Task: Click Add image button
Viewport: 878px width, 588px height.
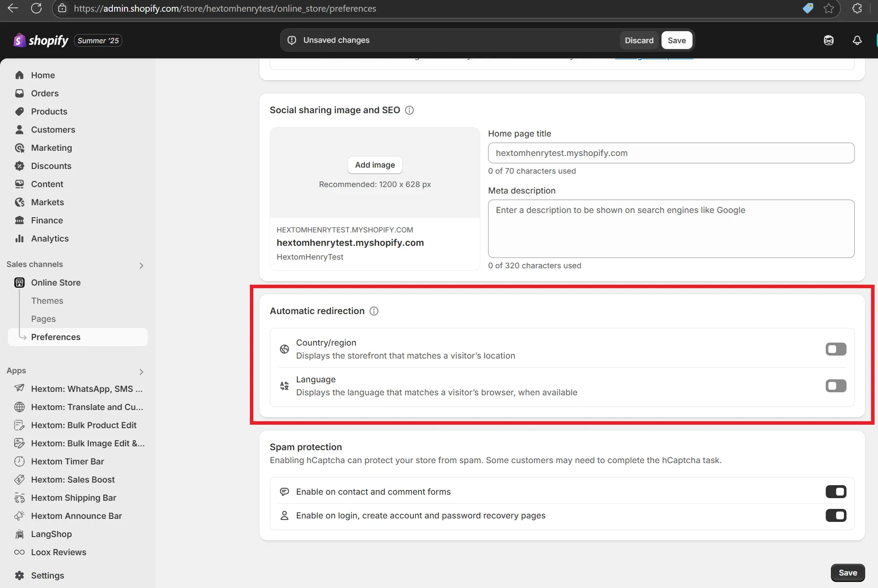Action: click(x=375, y=165)
